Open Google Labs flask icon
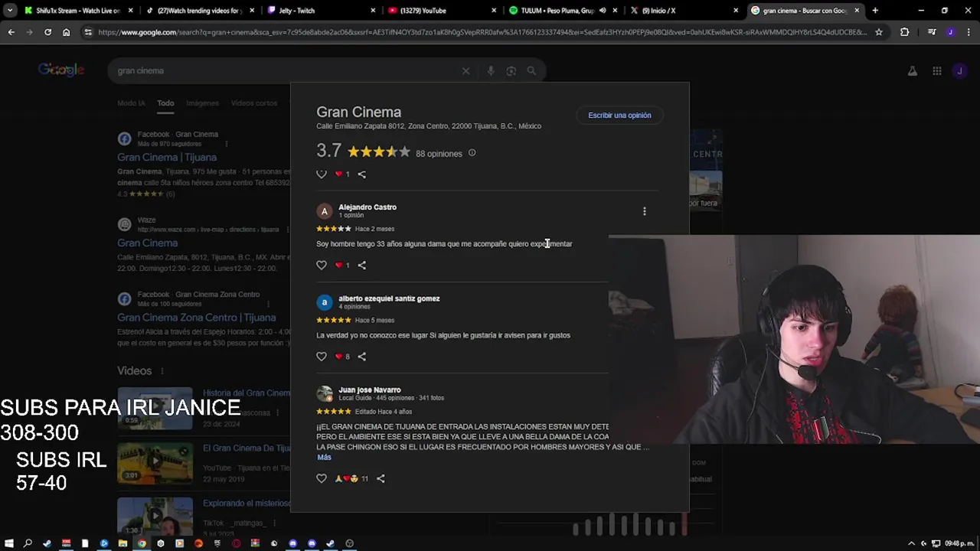This screenshot has height=551, width=980. (x=913, y=70)
